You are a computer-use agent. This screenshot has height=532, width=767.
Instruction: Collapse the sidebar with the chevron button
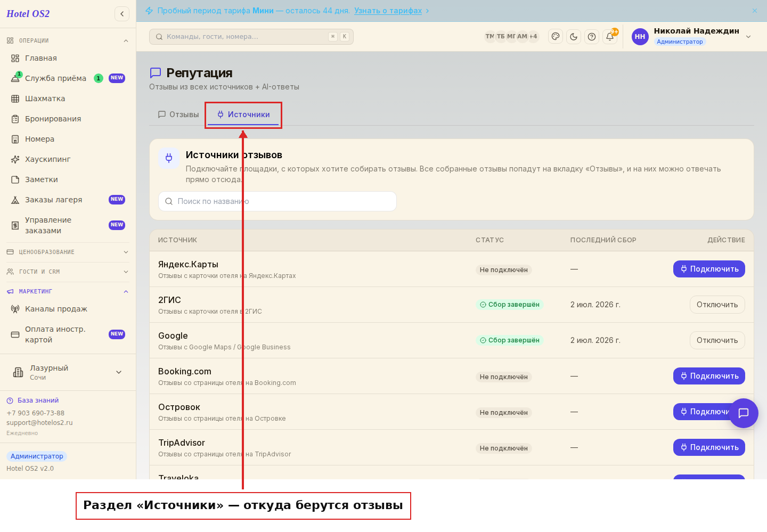[122, 14]
